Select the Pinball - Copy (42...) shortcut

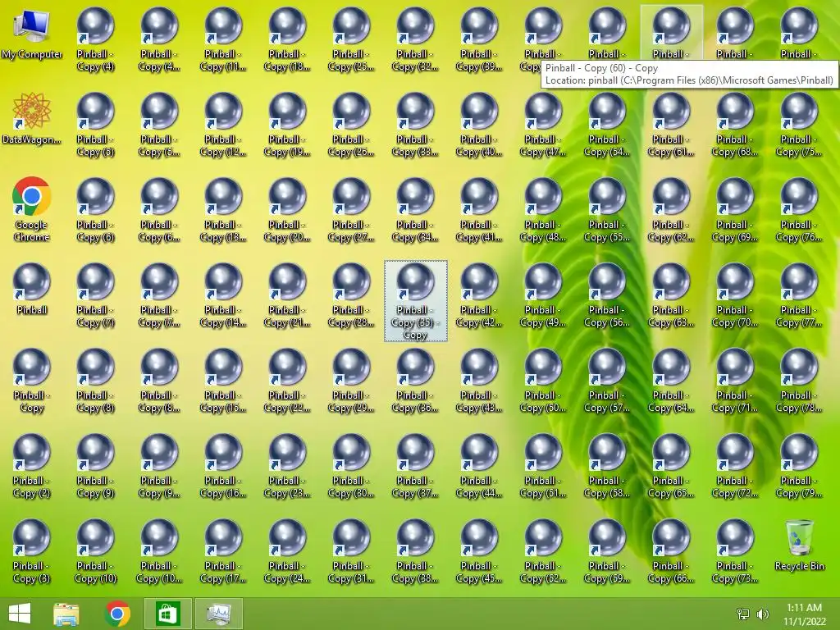pos(479,295)
